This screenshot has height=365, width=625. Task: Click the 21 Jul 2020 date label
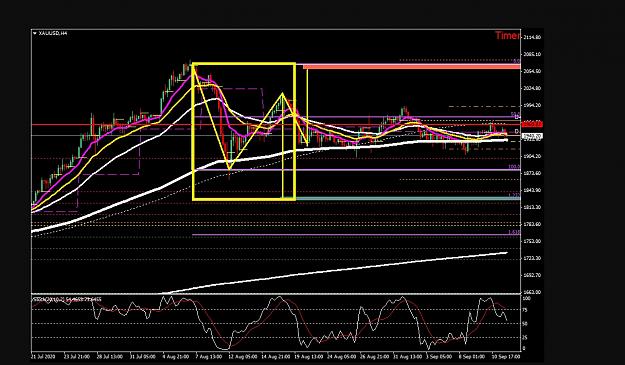[42, 356]
